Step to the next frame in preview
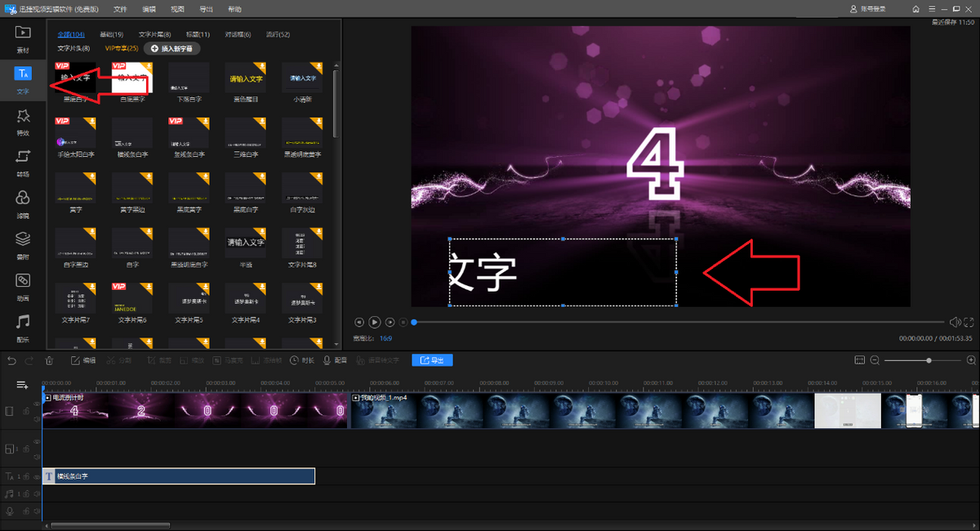Viewport: 980px width, 531px height. (x=390, y=323)
